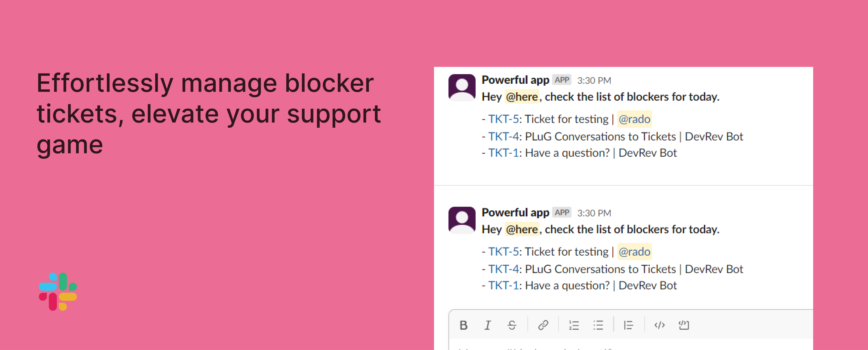Open the first Powerful app avatar
This screenshot has width=868, height=350.
pyautogui.click(x=462, y=88)
